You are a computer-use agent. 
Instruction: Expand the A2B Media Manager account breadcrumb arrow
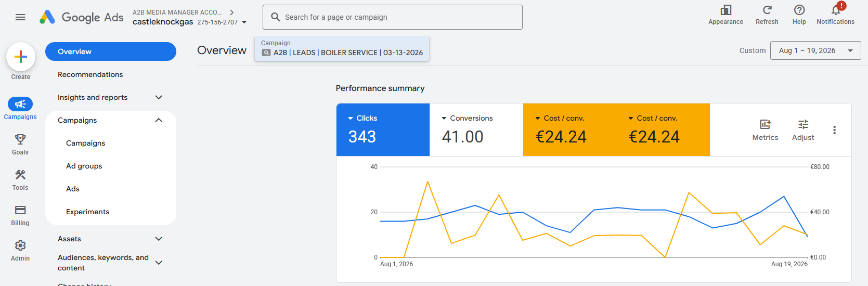tap(232, 12)
